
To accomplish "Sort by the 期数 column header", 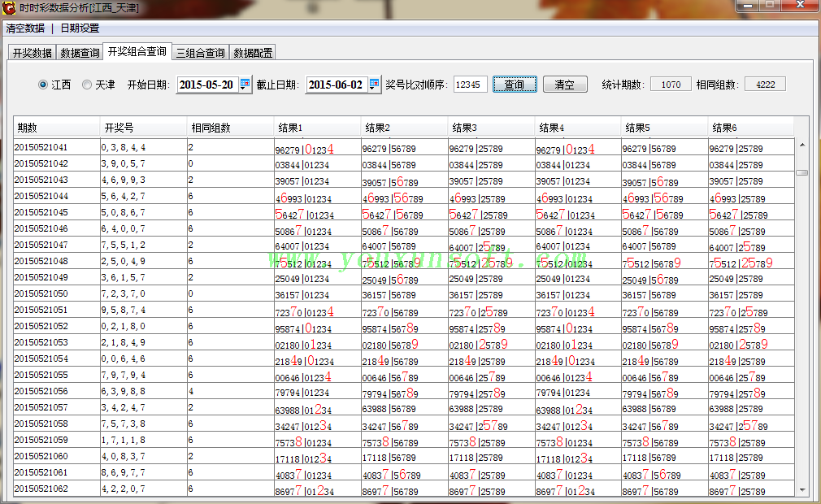I will pyautogui.click(x=57, y=128).
